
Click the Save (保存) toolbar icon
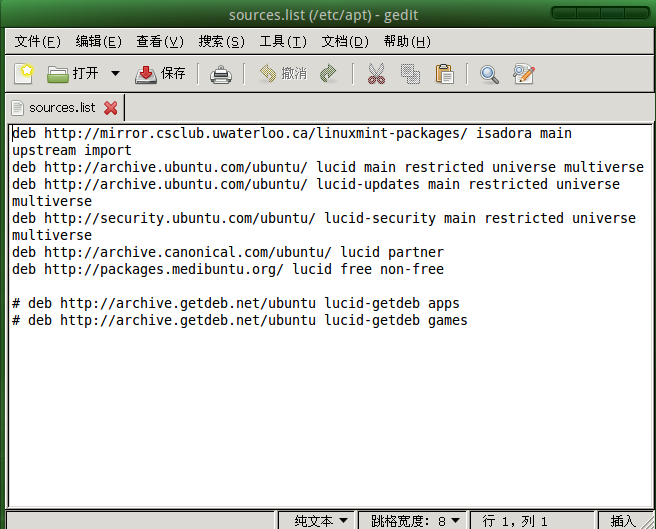[146, 74]
